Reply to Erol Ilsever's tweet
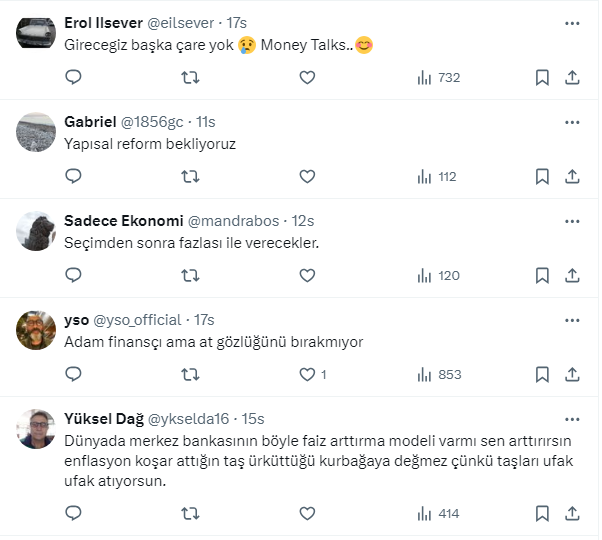 (x=73, y=77)
